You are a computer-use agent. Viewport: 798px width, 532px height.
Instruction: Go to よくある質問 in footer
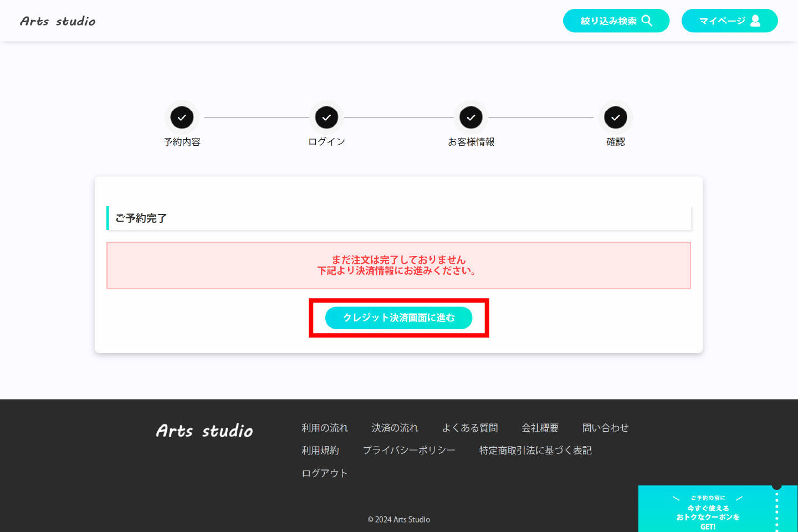tap(470, 428)
